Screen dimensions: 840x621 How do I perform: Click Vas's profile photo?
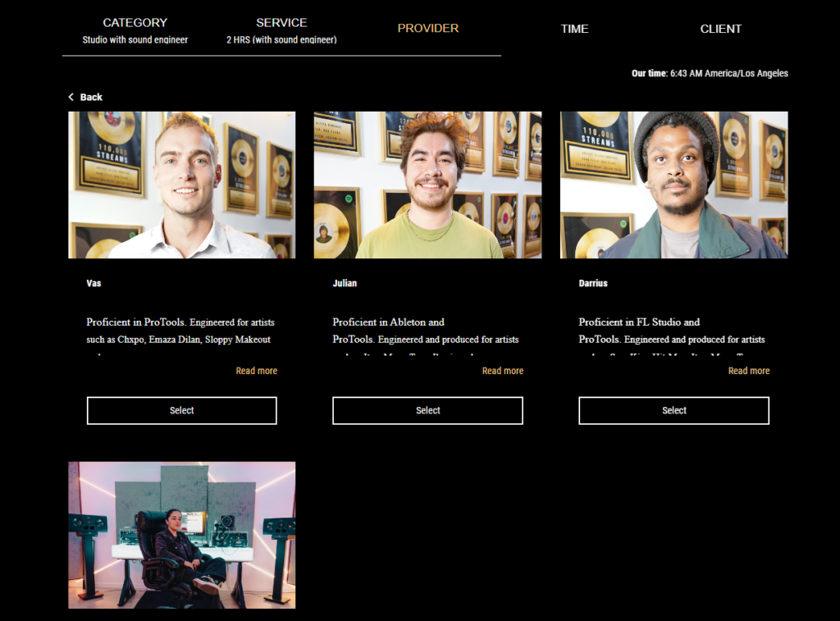(x=181, y=185)
